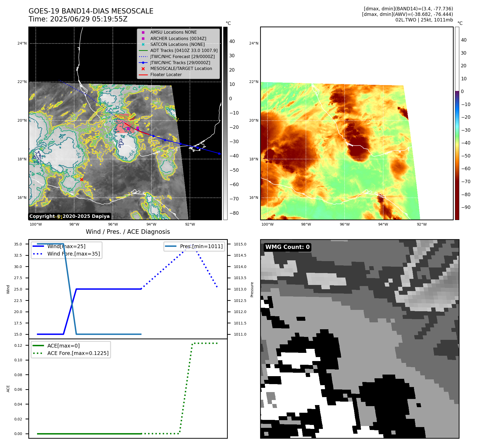Screen dimensions: 477x448
Task: Click the 24°N label on left map
Action: pos(22,43)
